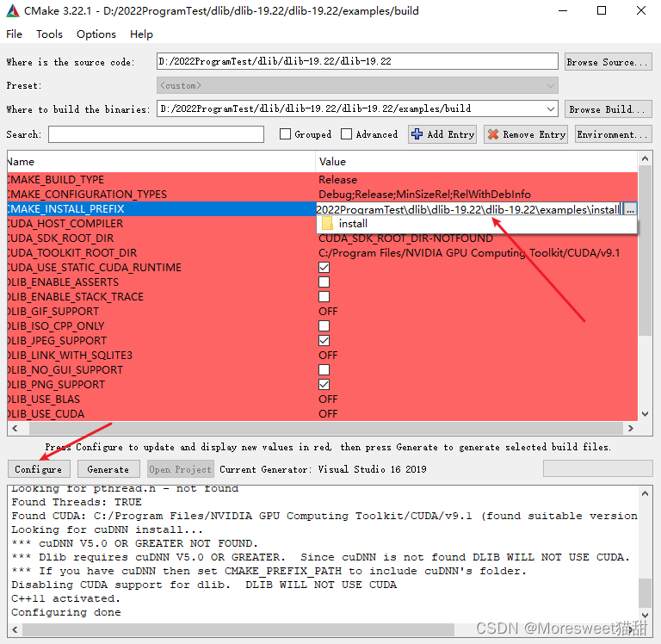This screenshot has width=661, height=644.
Task: Click the red X Remove Entry icon
Action: (493, 134)
